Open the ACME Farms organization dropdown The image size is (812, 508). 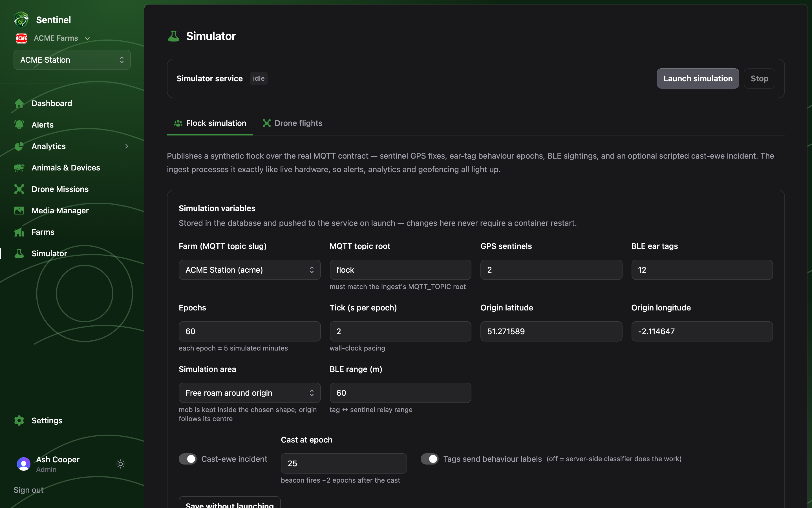point(62,38)
